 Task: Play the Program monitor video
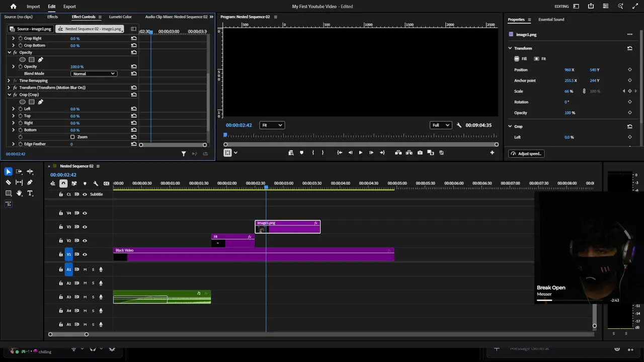[360, 153]
